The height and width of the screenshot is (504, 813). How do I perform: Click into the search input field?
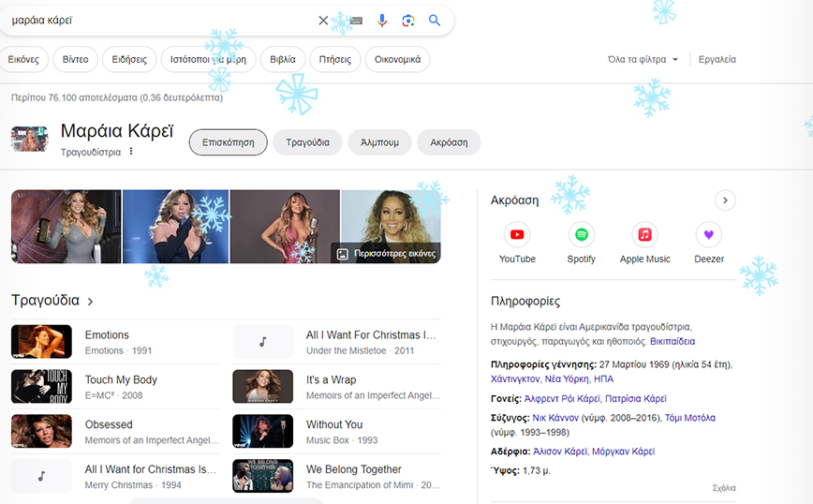[159, 21]
